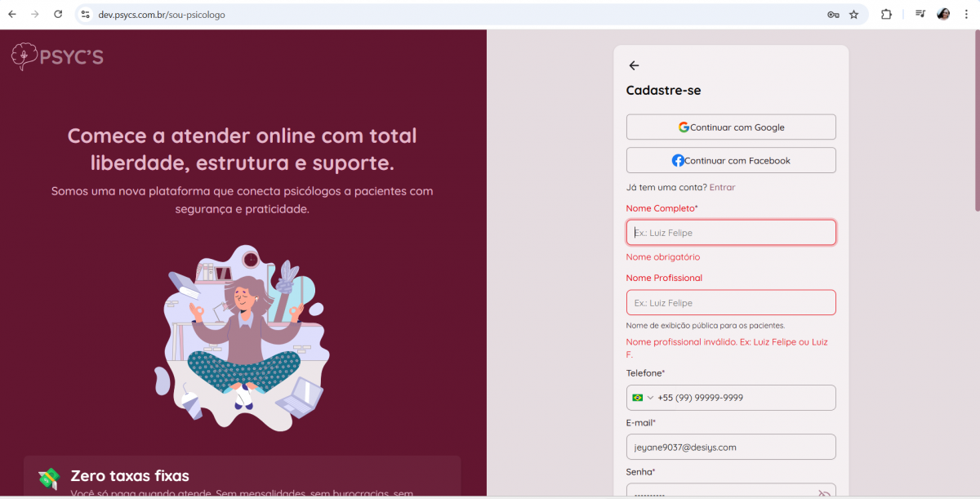Follow the Entrar login link

[722, 187]
